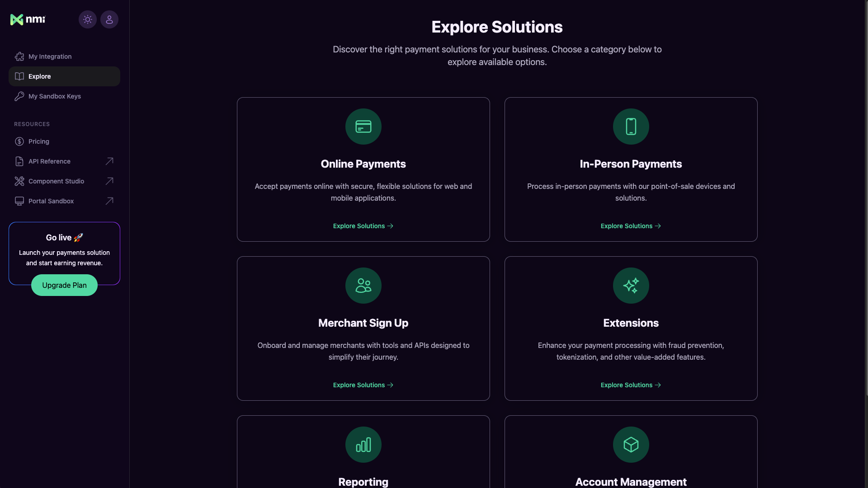Open API Reference external link arrow
The height and width of the screenshot is (488, 868).
point(109,161)
